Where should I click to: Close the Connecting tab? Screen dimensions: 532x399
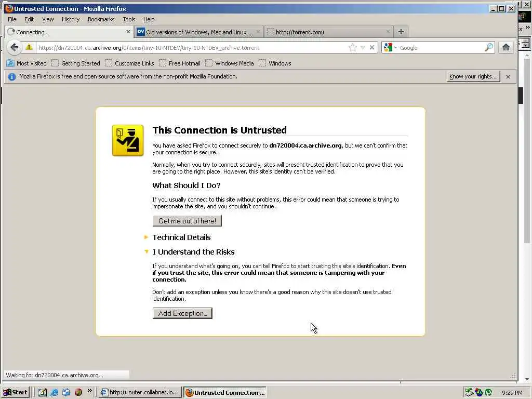(x=128, y=32)
